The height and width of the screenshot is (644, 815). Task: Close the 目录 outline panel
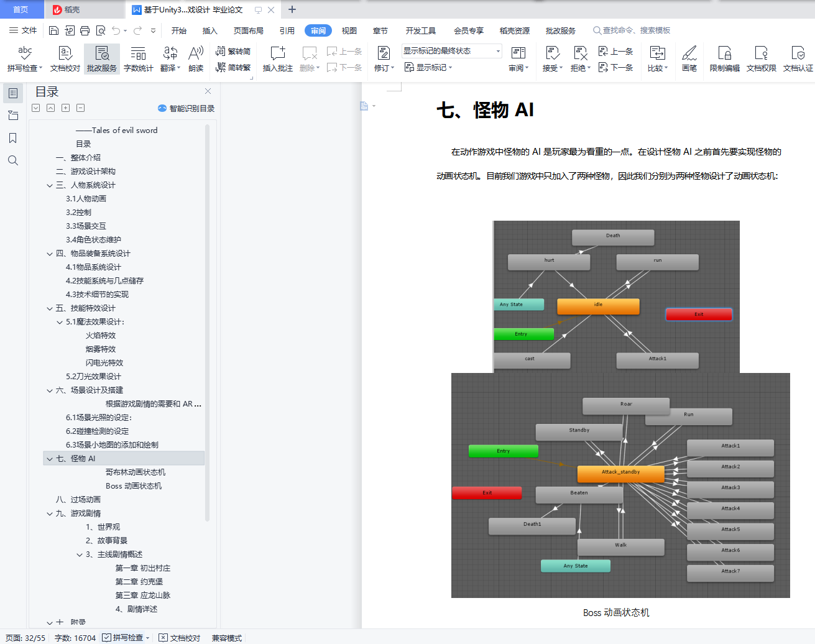pyautogui.click(x=208, y=91)
